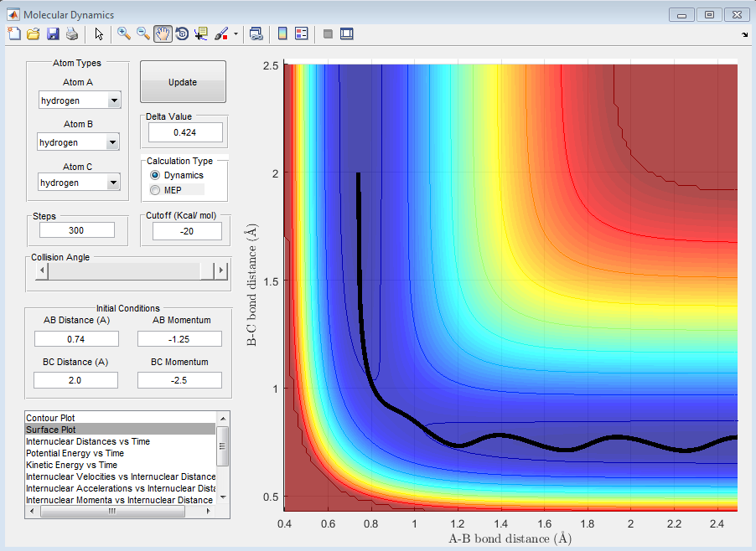
Task: Select the Brush data tool
Action: (x=220, y=33)
